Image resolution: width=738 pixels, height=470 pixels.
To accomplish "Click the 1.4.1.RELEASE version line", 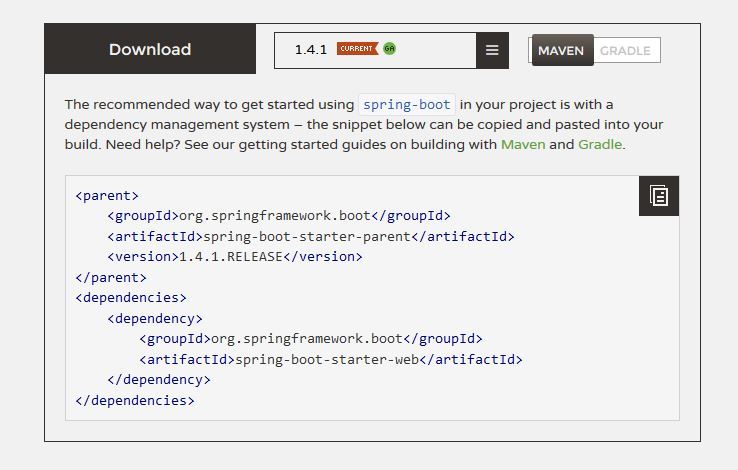I will [x=235, y=256].
